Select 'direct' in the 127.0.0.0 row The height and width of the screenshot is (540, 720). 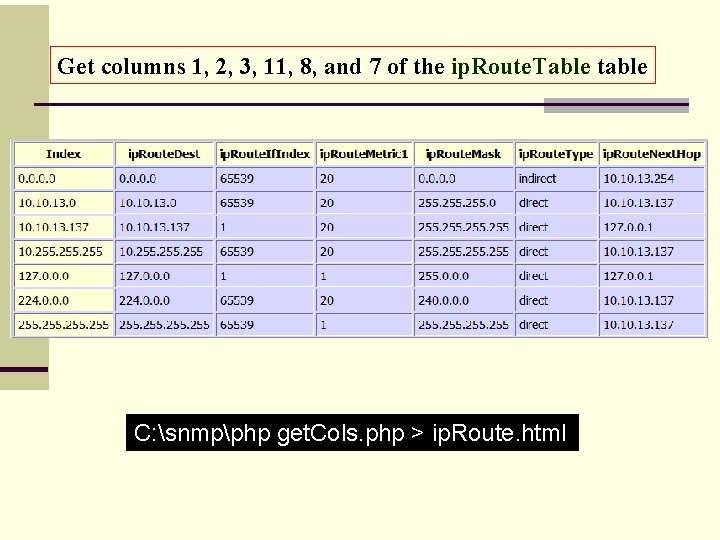click(x=556, y=276)
